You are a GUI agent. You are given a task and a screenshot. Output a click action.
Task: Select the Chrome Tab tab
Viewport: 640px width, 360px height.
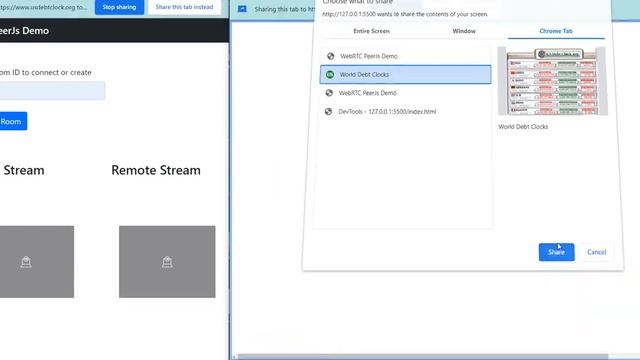(x=556, y=31)
